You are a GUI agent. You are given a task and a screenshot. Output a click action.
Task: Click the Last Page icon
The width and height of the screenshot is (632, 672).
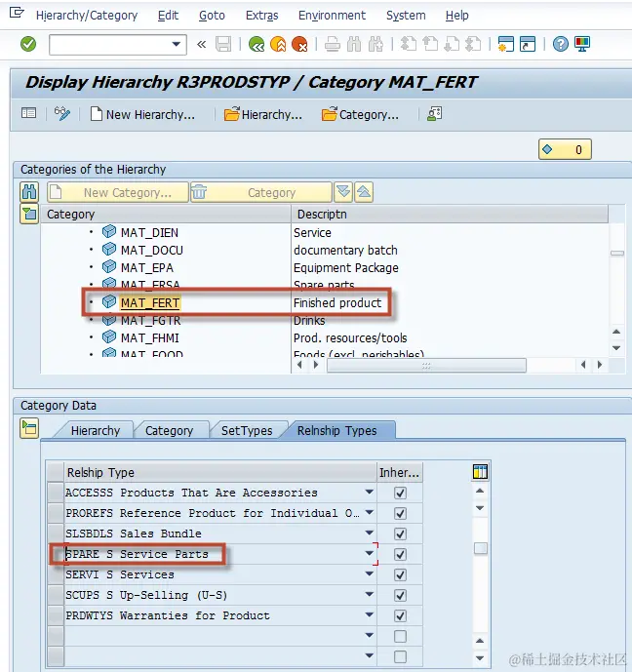click(473, 44)
